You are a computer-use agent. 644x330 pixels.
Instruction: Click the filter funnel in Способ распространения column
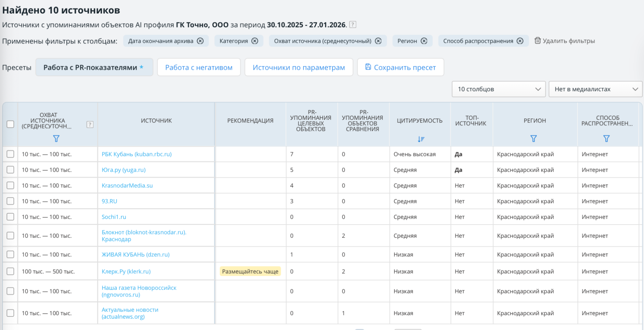(x=606, y=139)
